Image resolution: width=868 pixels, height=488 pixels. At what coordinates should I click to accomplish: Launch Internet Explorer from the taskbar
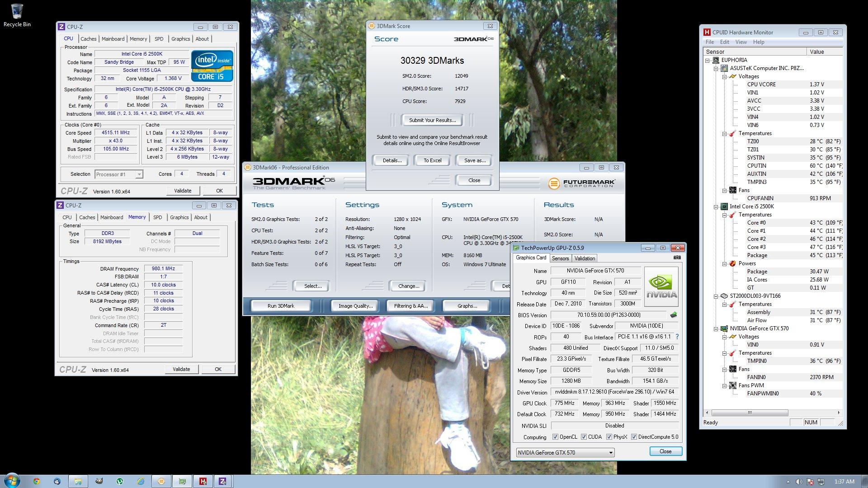point(141,481)
